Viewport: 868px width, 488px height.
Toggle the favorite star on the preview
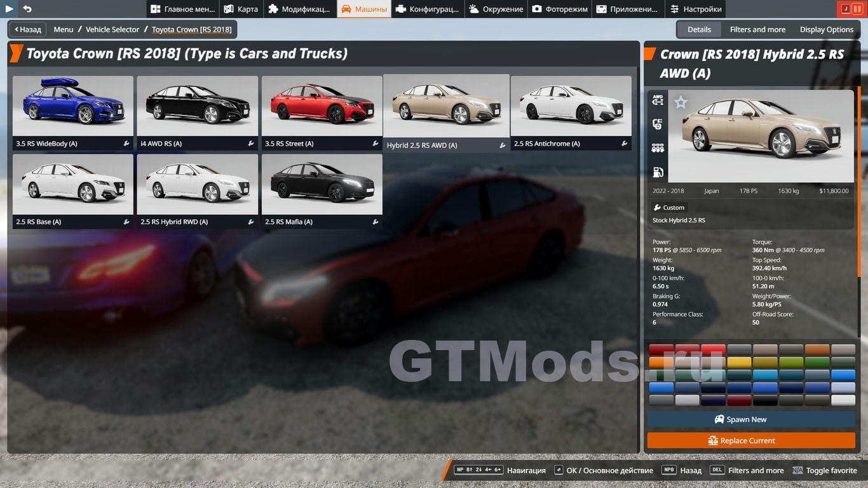point(681,102)
